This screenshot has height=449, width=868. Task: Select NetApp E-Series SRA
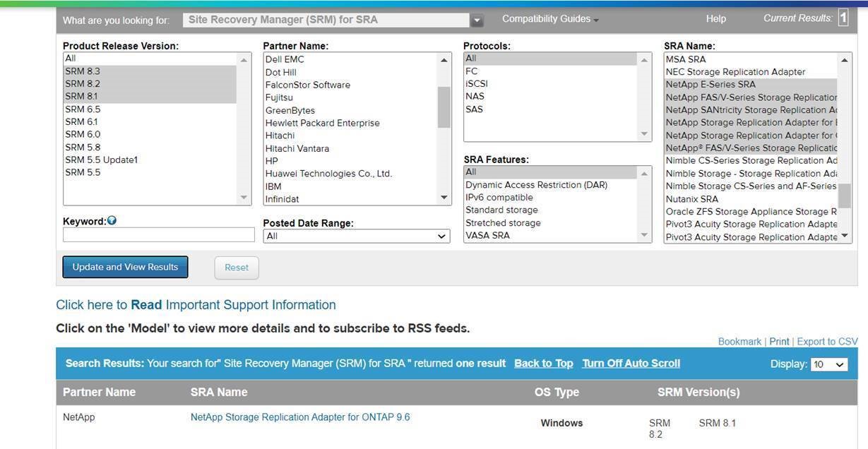751,85
